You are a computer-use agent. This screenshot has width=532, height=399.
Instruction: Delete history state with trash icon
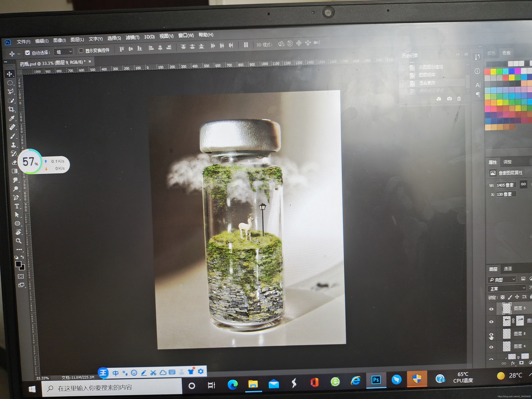tap(459, 99)
